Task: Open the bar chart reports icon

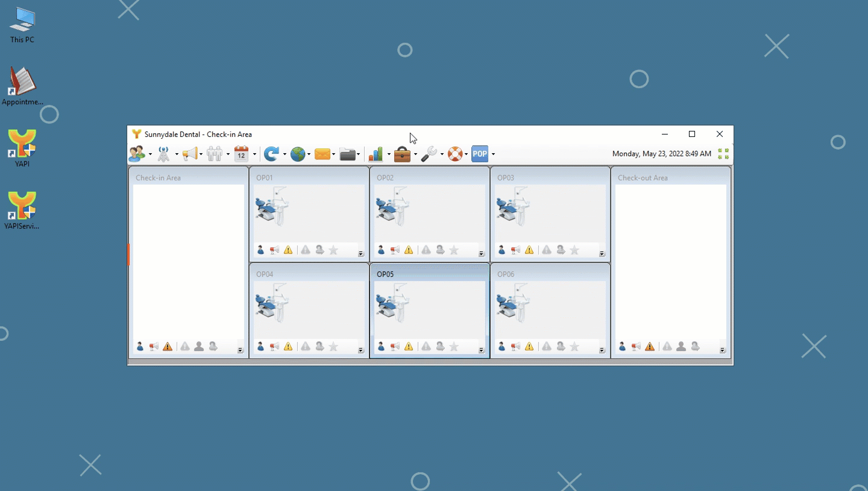Action: click(x=376, y=154)
